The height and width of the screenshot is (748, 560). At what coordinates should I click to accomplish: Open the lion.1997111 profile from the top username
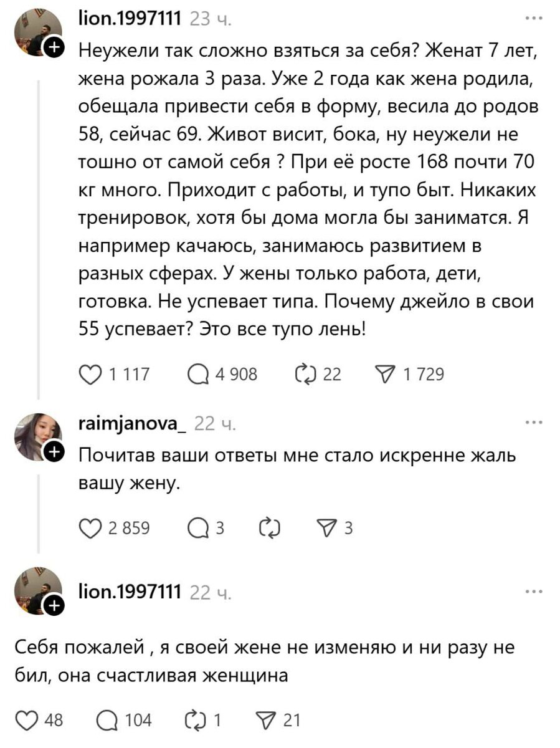click(x=130, y=20)
